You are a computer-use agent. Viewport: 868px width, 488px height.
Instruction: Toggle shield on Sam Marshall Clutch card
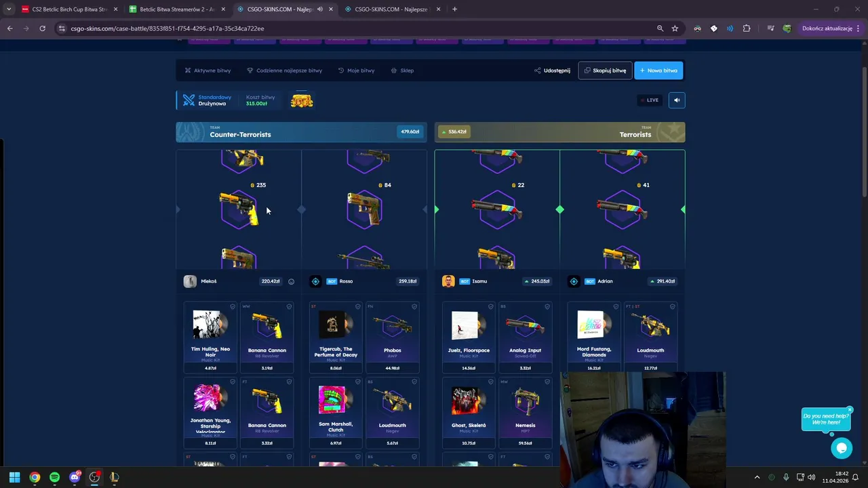pyautogui.click(x=357, y=382)
